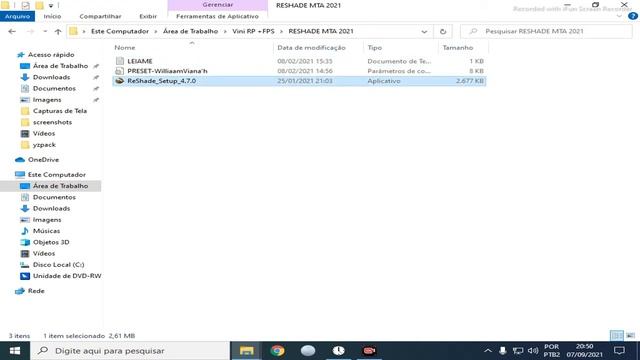The image size is (640, 360).
Task: Open the yzpack folder in sidebar
Action: [x=44, y=145]
